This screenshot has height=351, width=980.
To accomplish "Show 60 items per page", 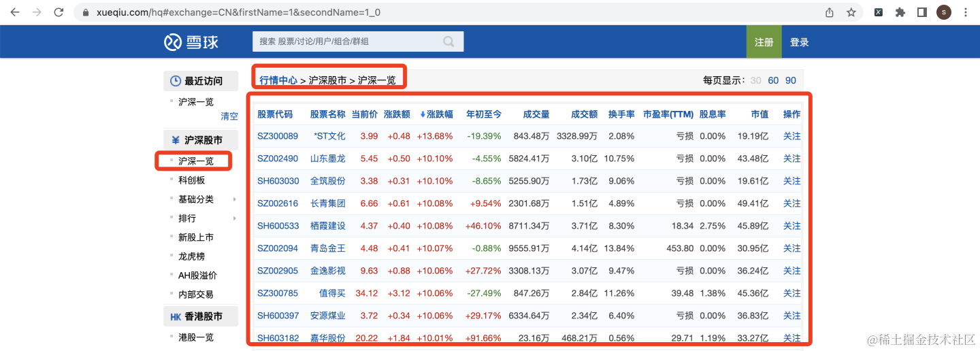I will point(773,80).
